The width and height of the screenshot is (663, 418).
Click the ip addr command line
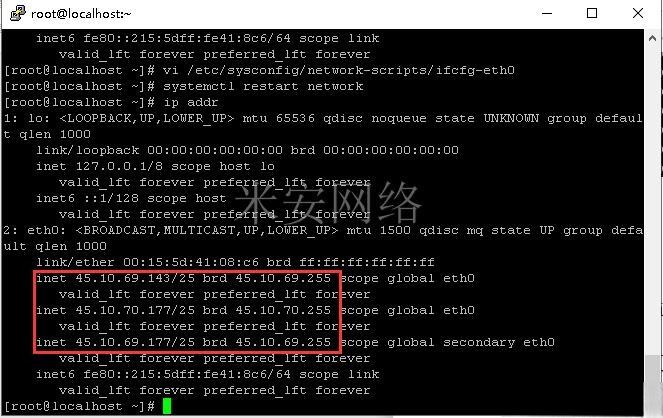(111, 102)
